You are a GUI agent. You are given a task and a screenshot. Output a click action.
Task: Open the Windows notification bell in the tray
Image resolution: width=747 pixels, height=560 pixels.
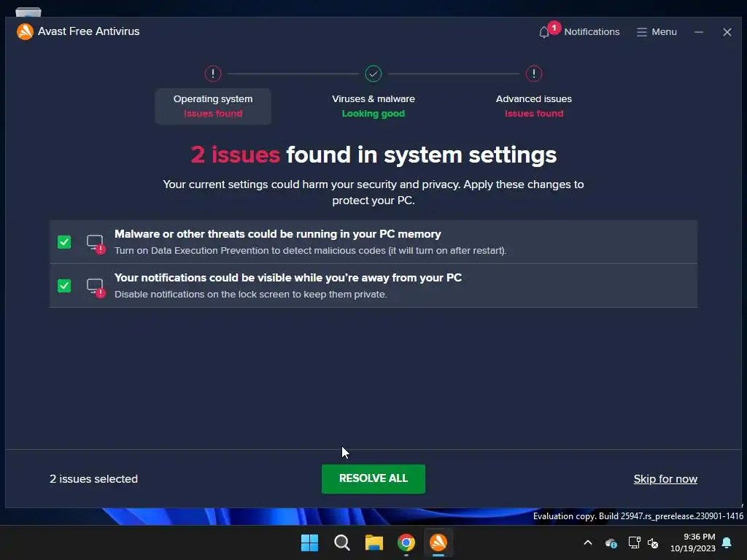point(727,542)
